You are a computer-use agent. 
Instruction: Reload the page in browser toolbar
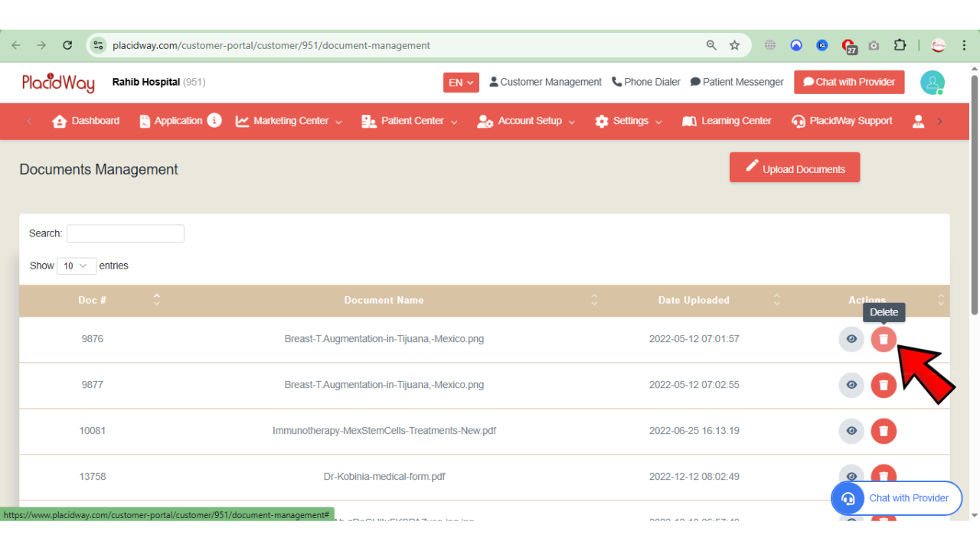67,45
